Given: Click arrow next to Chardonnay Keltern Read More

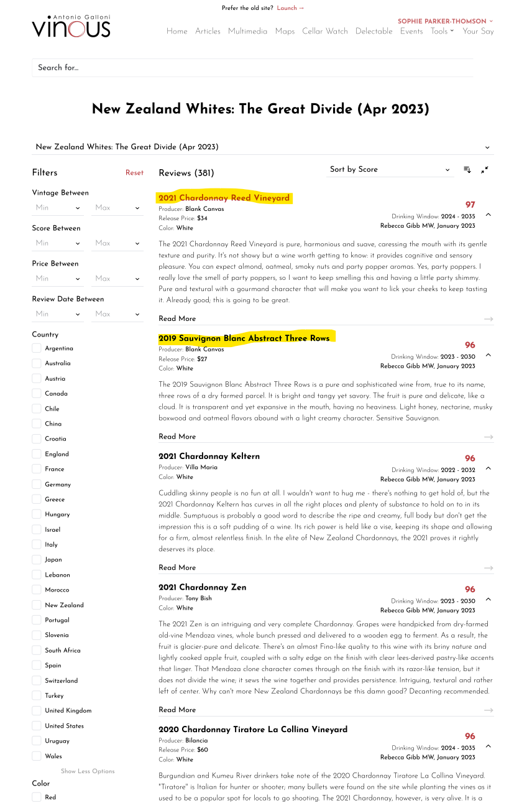Looking at the screenshot, I should (x=488, y=568).
